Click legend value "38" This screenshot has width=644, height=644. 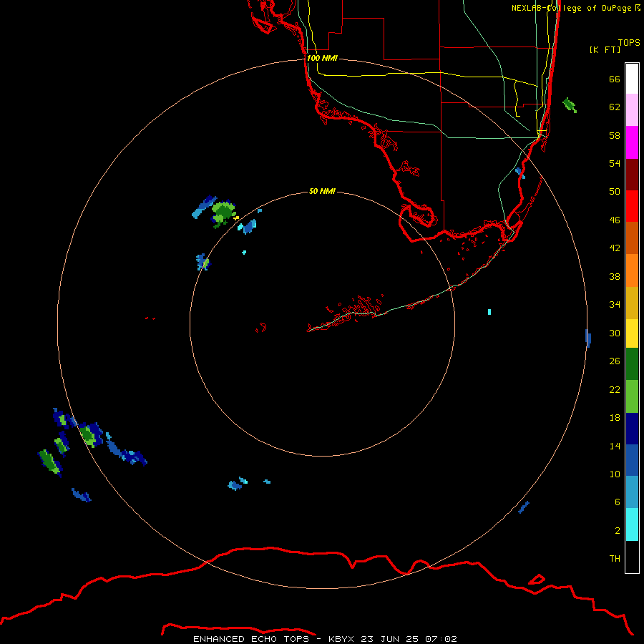pyautogui.click(x=615, y=277)
